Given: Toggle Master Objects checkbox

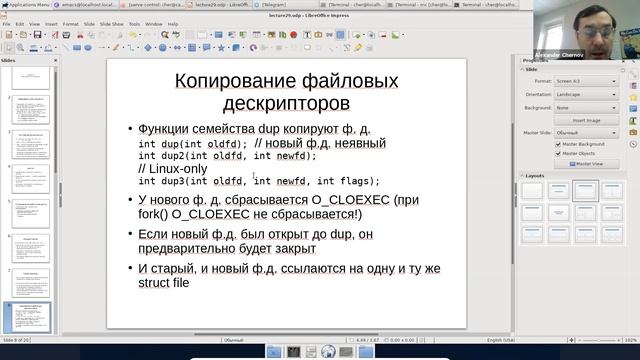Looking at the screenshot, I should pos(558,153).
